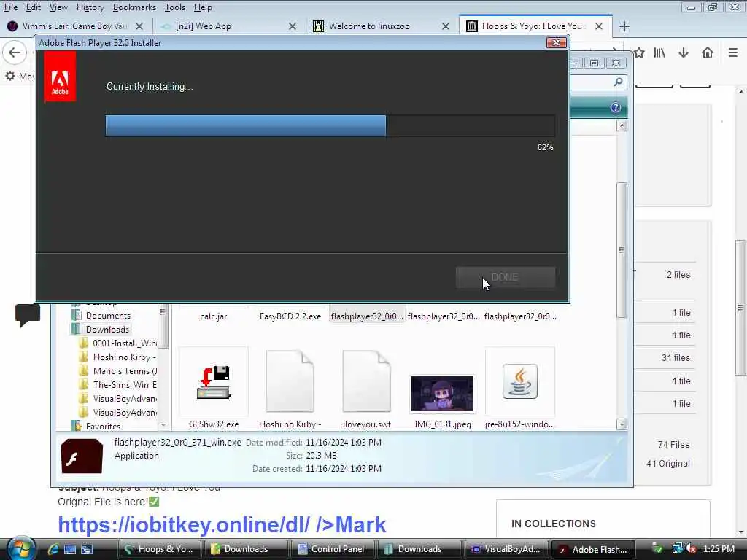The image size is (747, 560).
Task: Close the Welcome to linuxzoo tab
Action: [x=446, y=26]
